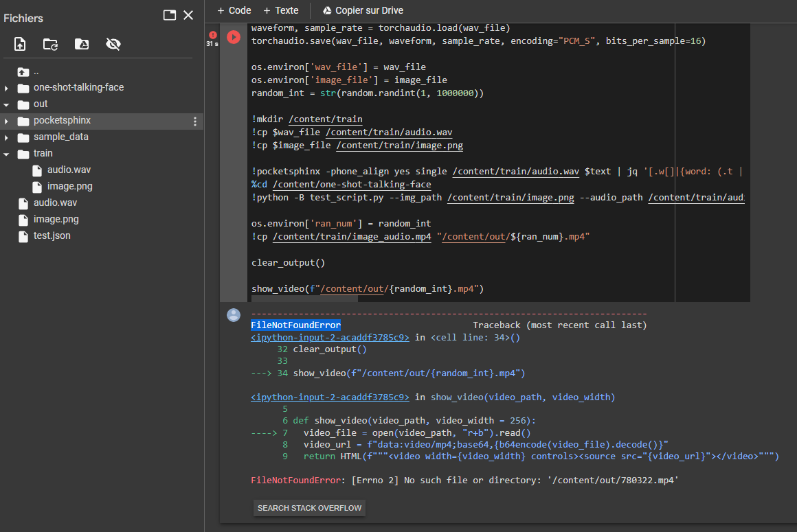Image resolution: width=797 pixels, height=532 pixels.
Task: Open the pocketsphinx folder options menu
Action: tap(197, 120)
